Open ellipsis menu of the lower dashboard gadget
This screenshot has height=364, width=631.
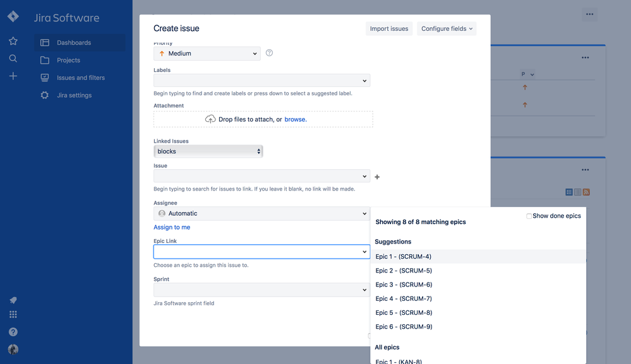(585, 170)
